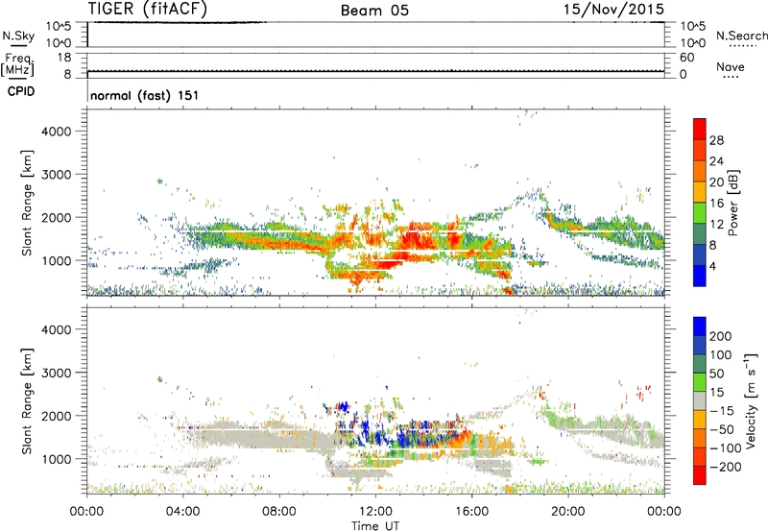Click the 24 label on power colorbar

tap(716, 161)
